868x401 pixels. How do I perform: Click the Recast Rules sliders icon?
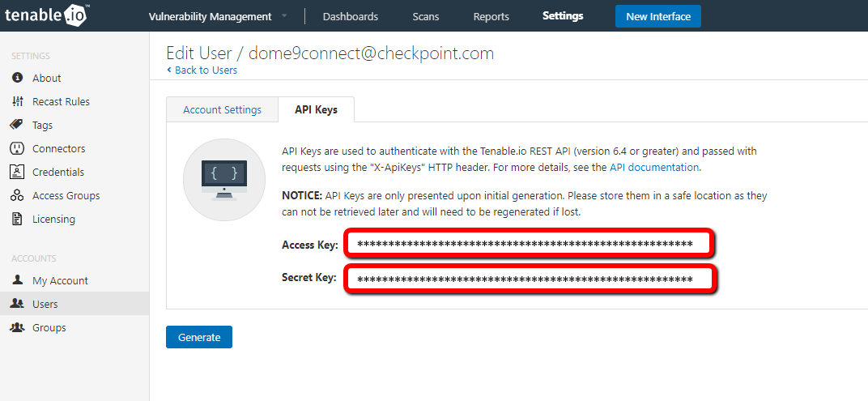(x=17, y=101)
